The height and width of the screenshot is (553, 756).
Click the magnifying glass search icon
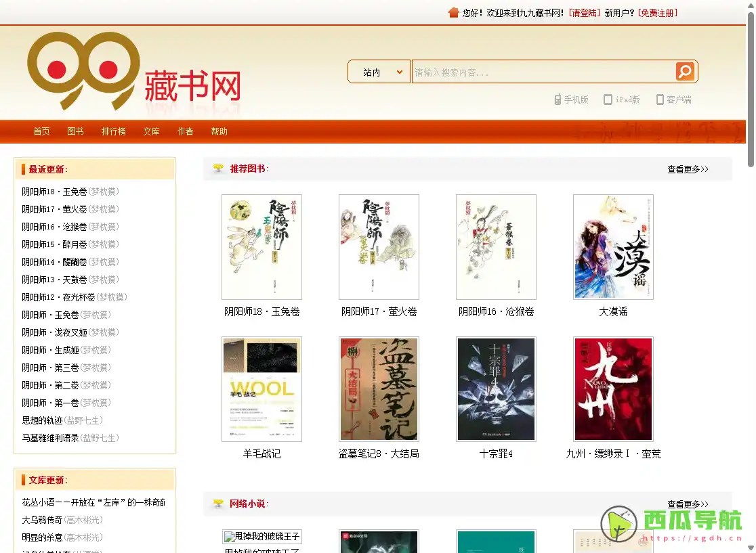(684, 71)
